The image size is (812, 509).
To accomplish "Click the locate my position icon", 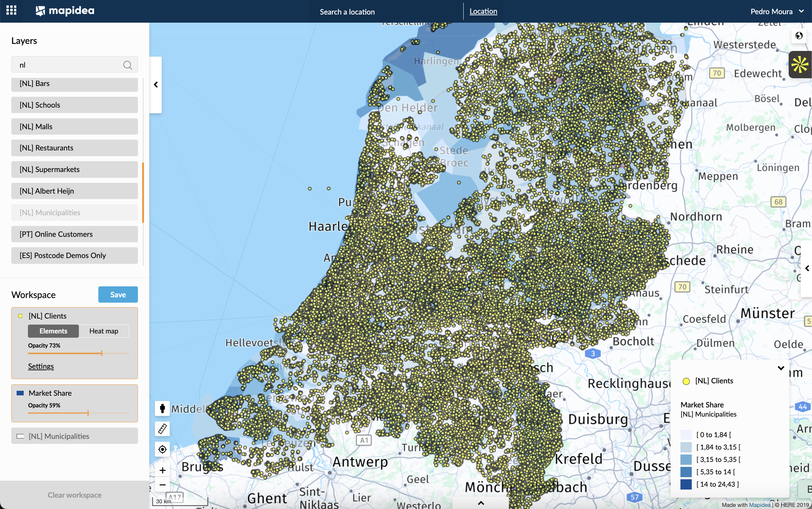I will point(162,450).
